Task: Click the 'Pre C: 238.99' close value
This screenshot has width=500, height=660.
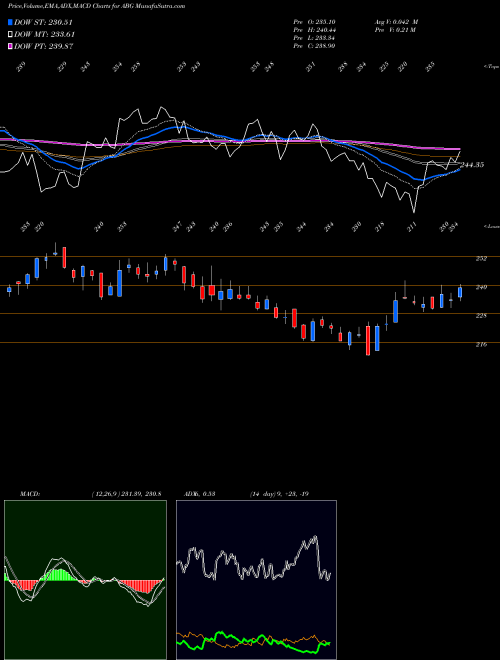Action: pyautogui.click(x=314, y=46)
